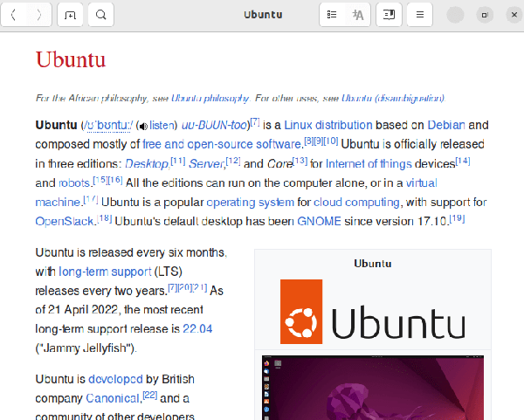Jump to citation [11] after Desktop
The image size is (524, 420).
[178, 162]
